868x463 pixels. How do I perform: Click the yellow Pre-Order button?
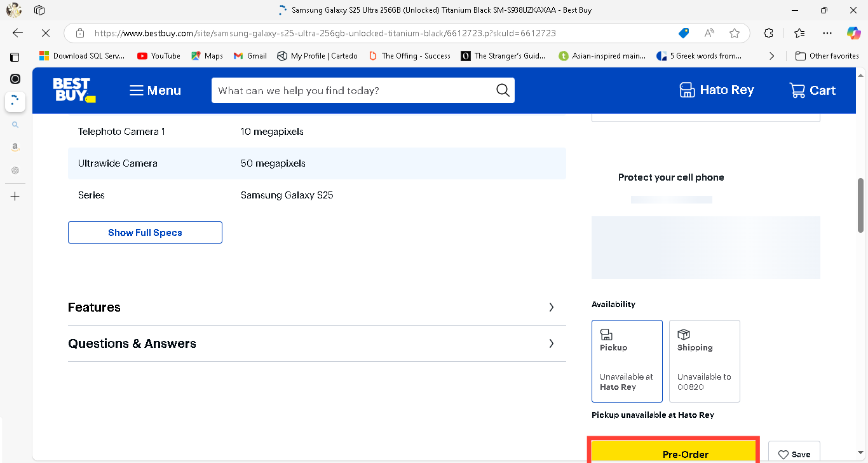coord(674,450)
